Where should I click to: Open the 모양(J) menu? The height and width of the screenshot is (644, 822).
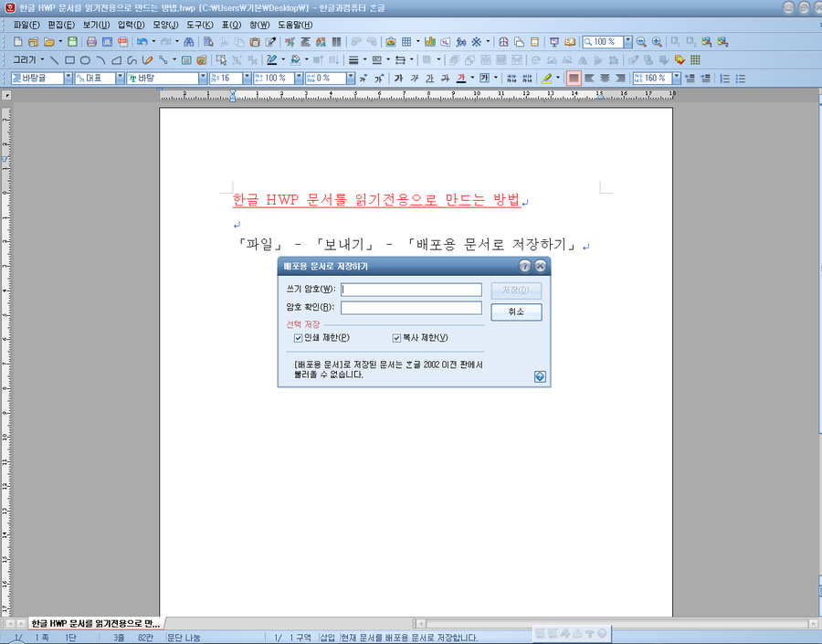(x=165, y=25)
